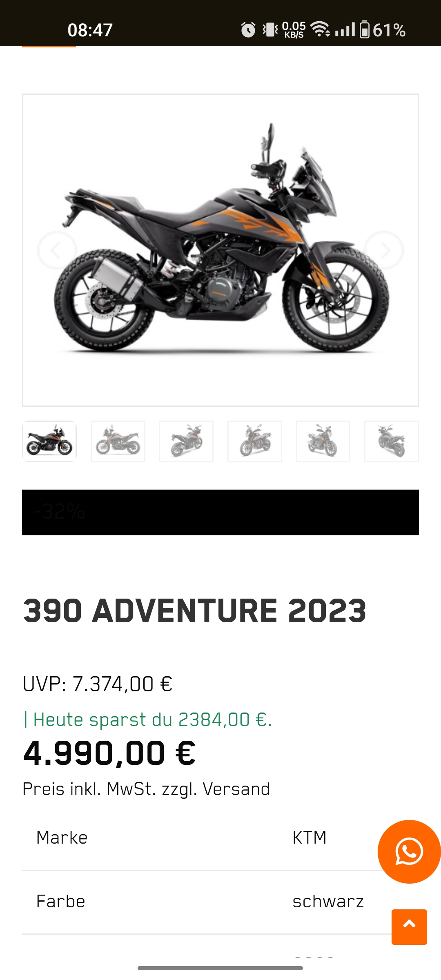Image resolution: width=441 pixels, height=980 pixels.
Task: Tap the 390 ADVENTURE 2023 title
Action: 194,611
